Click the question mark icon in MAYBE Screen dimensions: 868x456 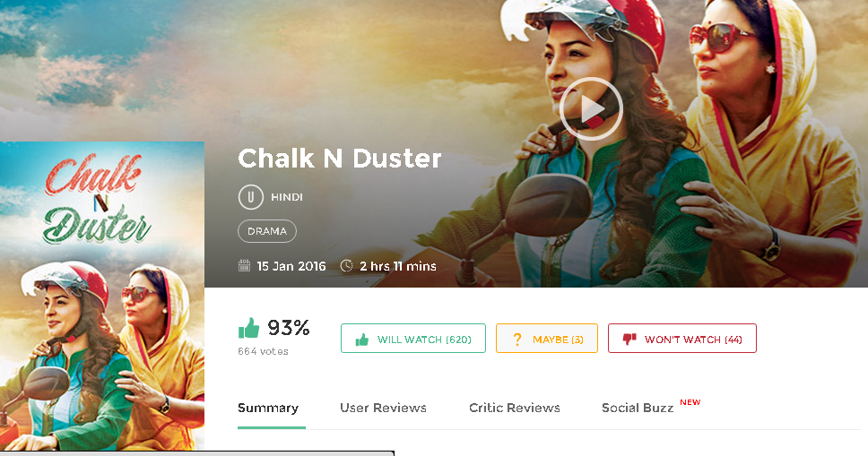click(517, 340)
